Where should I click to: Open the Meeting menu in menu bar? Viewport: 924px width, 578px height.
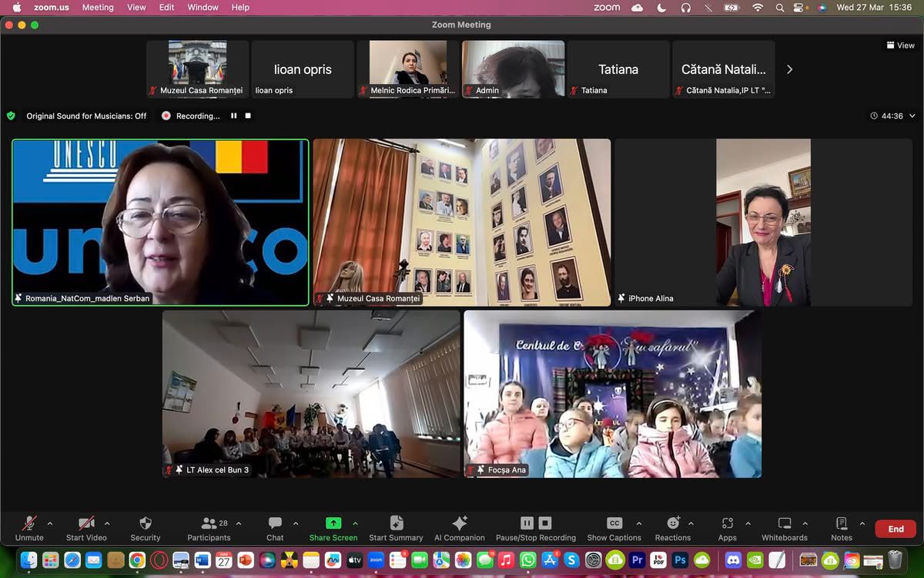click(x=98, y=7)
